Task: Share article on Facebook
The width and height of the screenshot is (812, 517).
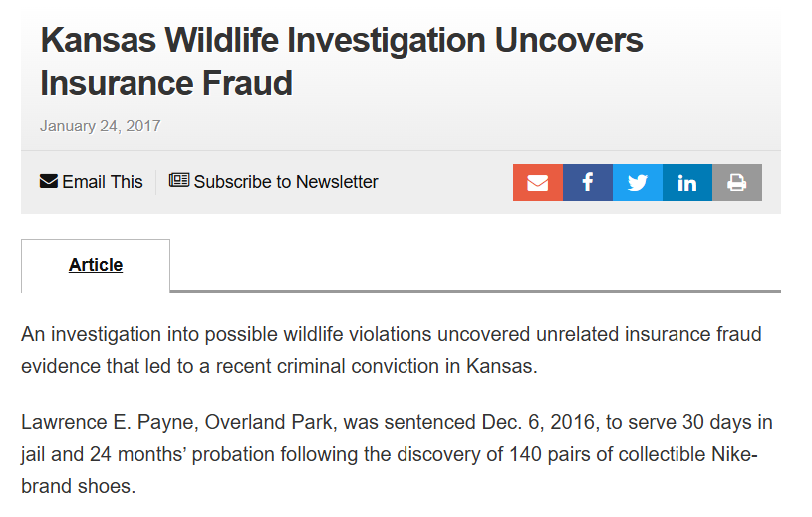Action: pos(587,182)
